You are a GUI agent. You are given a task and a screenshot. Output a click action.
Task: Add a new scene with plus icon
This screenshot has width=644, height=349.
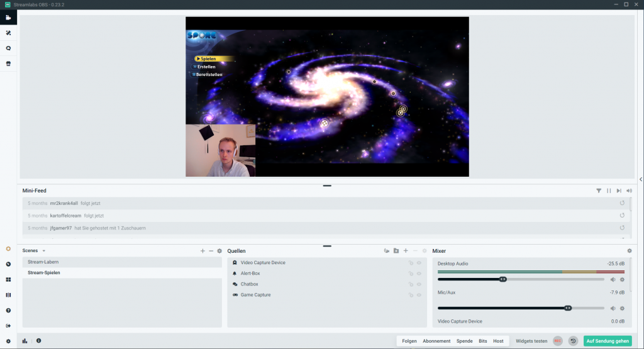click(203, 251)
